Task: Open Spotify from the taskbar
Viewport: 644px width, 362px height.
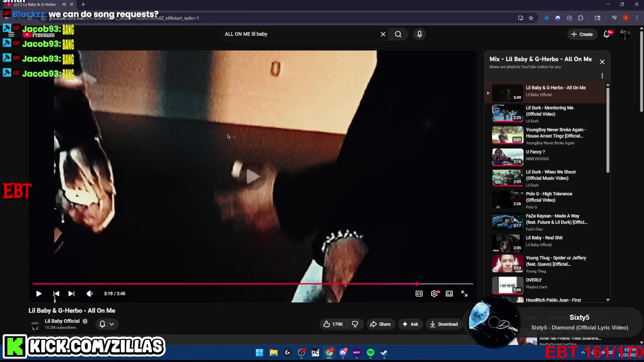Action: (370, 352)
